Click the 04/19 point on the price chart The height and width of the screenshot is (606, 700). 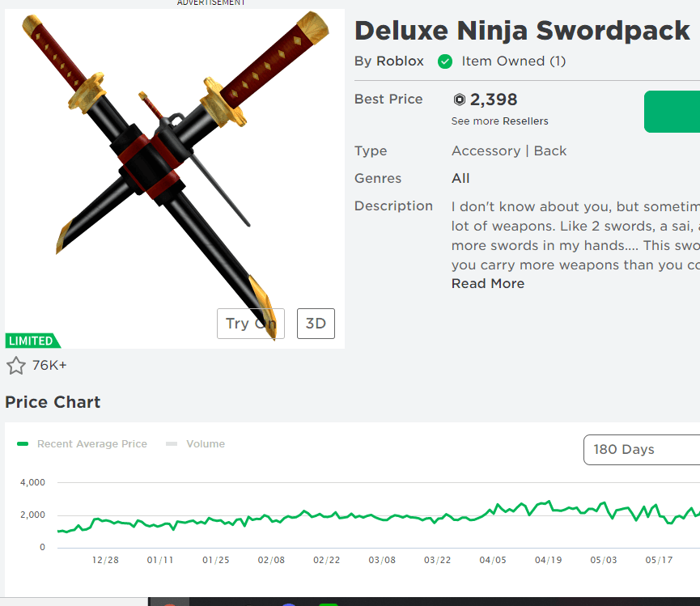pos(549,502)
